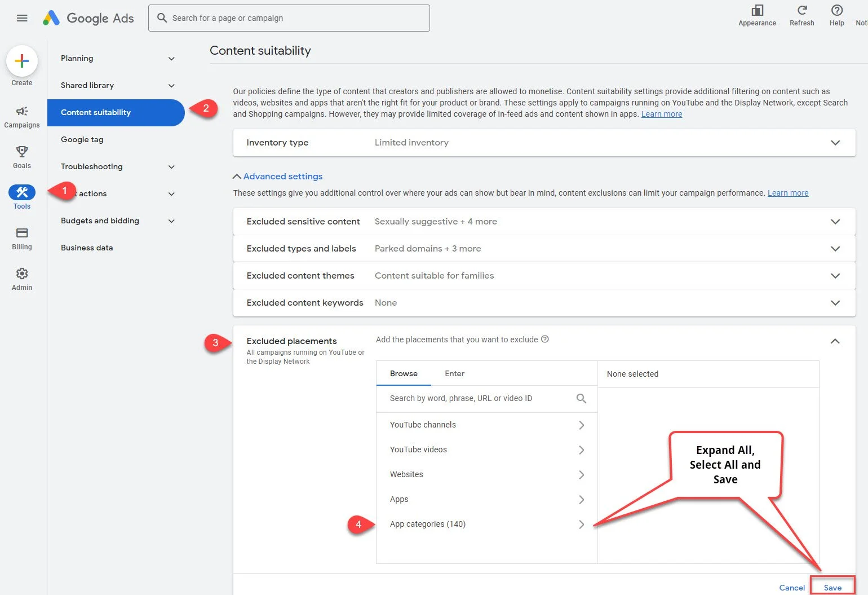Click the Save button
868x595 pixels.
click(833, 587)
